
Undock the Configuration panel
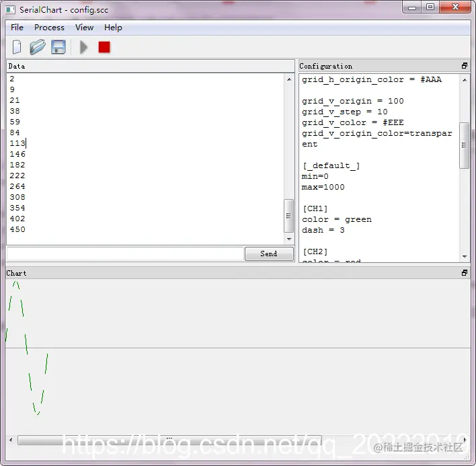(x=464, y=66)
